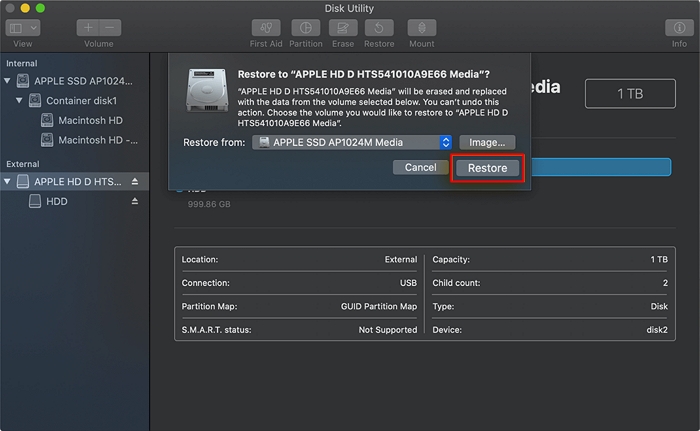The image size is (700, 431).
Task: Collapse the external APPLE HD D disk tree
Action: click(9, 182)
